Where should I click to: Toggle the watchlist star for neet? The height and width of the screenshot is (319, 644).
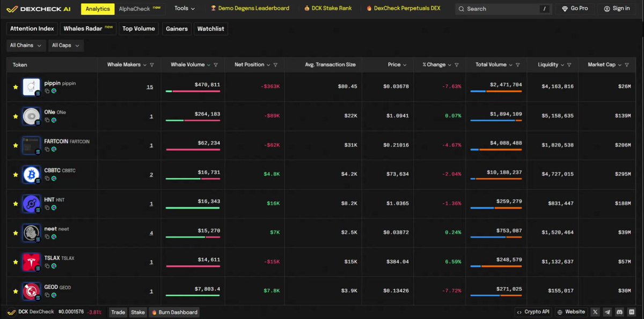[x=16, y=232]
